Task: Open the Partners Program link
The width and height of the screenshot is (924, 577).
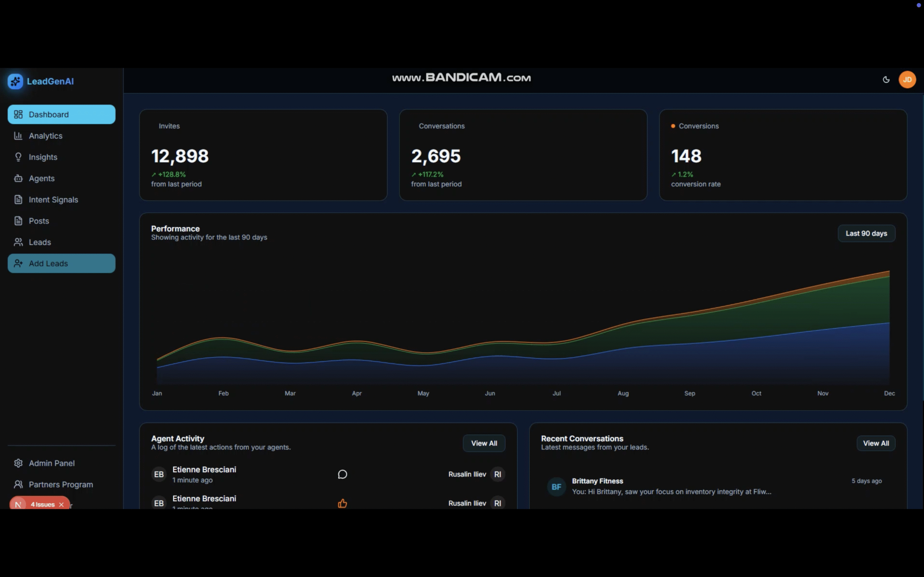Action: click(x=61, y=484)
